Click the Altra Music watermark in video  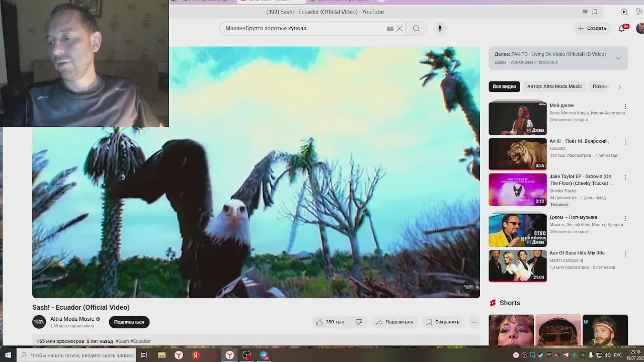[x=468, y=287]
